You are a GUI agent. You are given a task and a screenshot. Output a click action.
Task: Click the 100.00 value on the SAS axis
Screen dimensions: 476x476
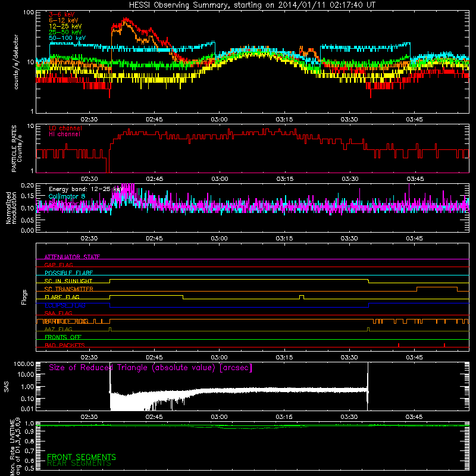coord(24,364)
